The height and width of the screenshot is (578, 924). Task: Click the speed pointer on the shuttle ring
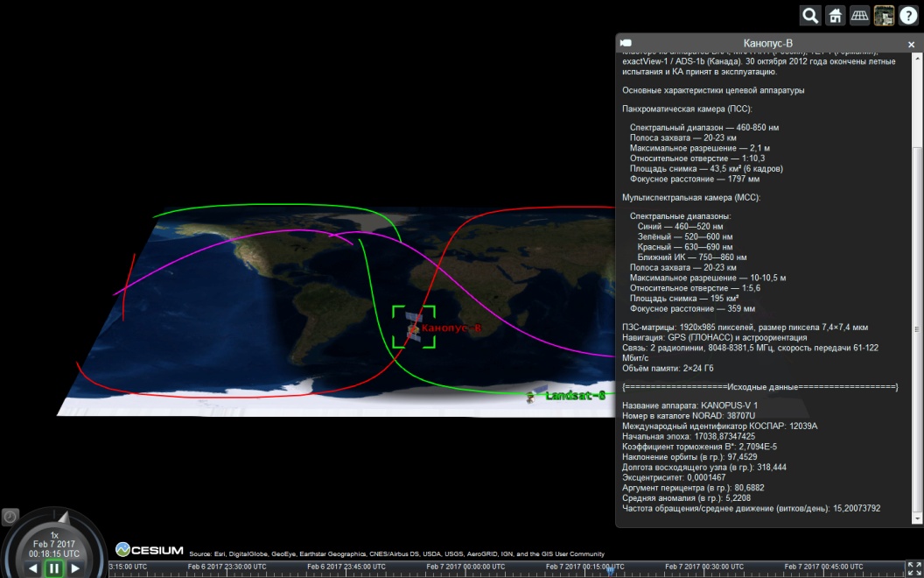coord(64,518)
